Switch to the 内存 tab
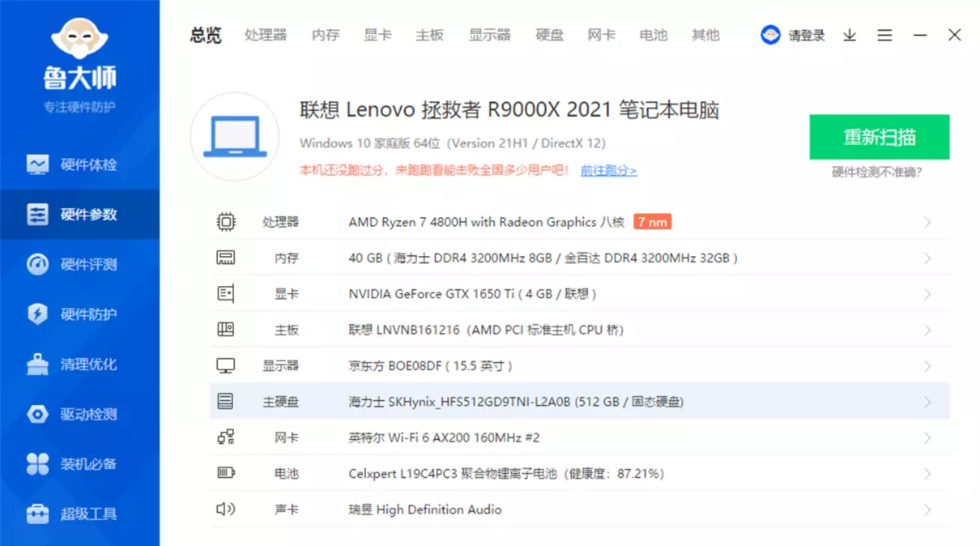This screenshot has width=980, height=546. 326,35
